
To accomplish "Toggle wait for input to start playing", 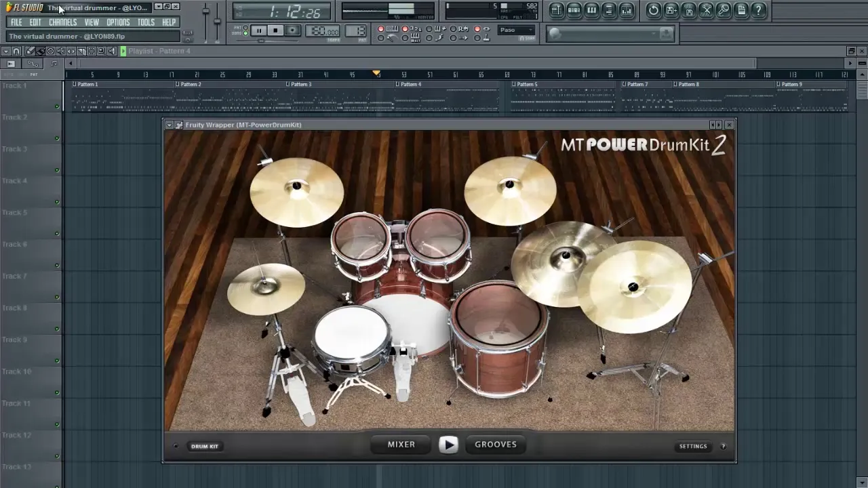I will pos(412,38).
